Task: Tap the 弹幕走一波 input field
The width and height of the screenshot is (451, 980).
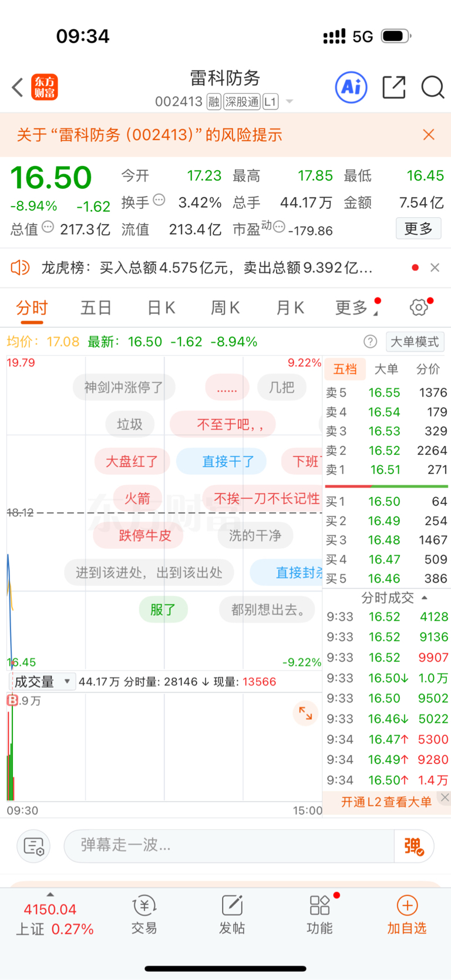Action: [229, 846]
